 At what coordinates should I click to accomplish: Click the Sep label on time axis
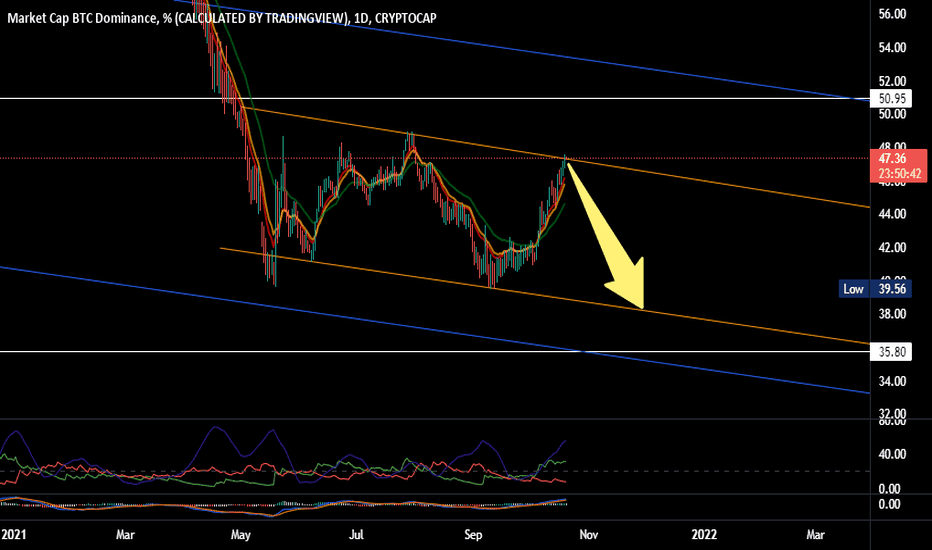point(473,535)
